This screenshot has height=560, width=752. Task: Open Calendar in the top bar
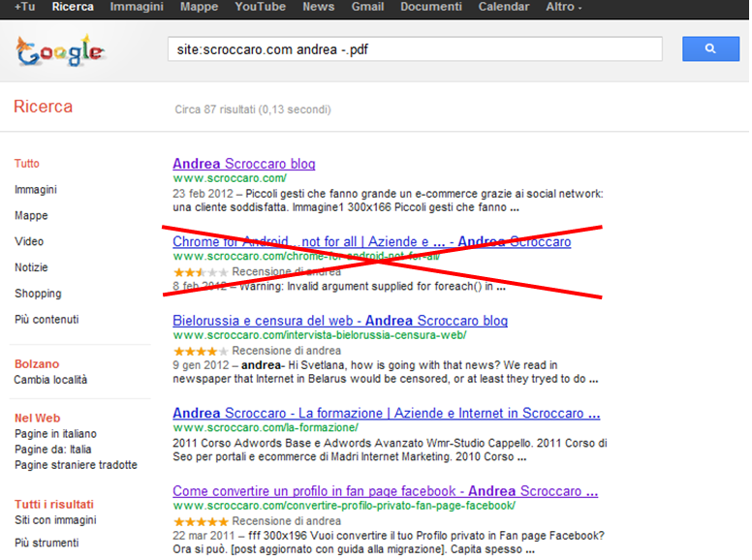coord(504,7)
